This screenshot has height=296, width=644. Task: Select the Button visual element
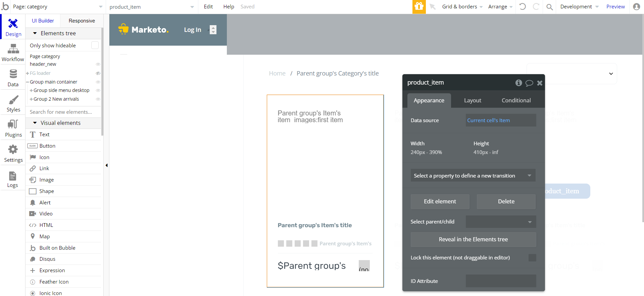click(x=64, y=146)
